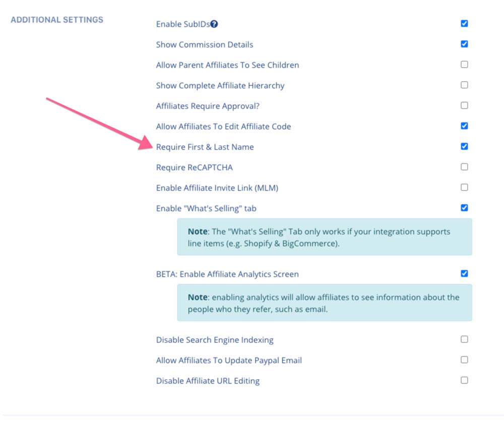Uncheck Allow Affiliates To Edit Affiliate Code
The height and width of the screenshot is (423, 504).
pos(464,126)
